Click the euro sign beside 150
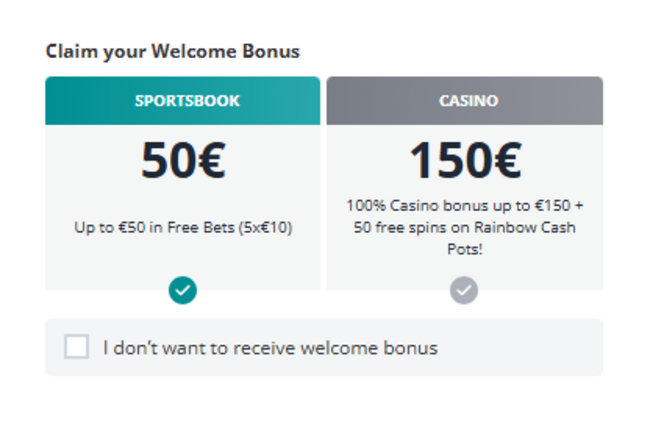650x423 pixels. tap(507, 160)
